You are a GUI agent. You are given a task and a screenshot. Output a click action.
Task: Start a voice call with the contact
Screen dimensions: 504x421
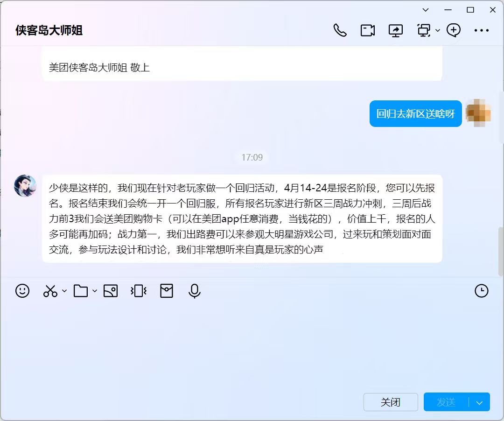click(x=340, y=30)
